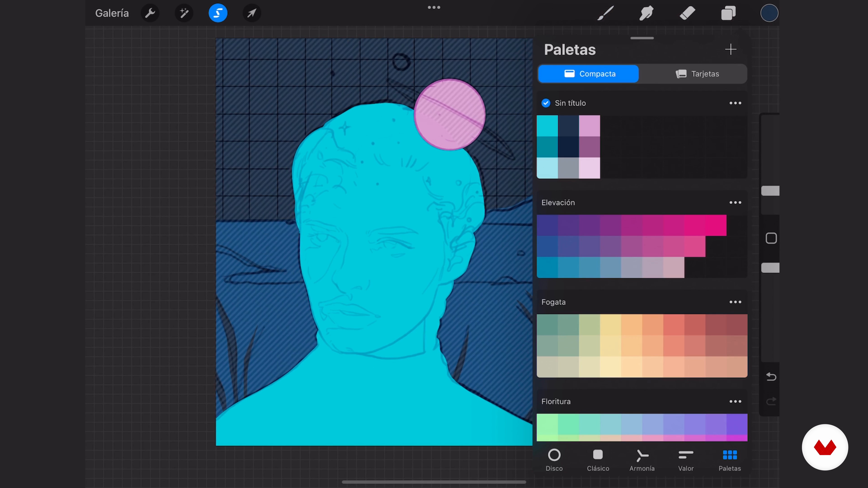Adjust the brush size slider handle

click(770, 191)
